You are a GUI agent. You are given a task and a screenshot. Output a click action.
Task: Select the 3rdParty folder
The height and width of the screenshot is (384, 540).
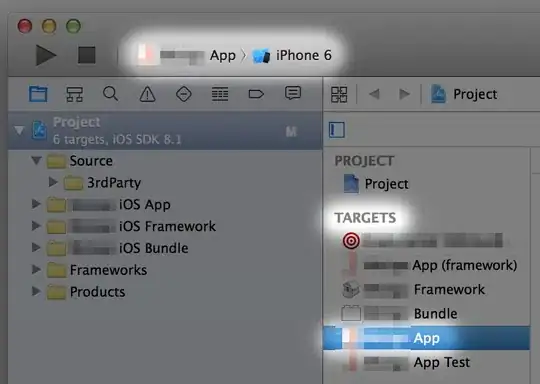click(x=103, y=183)
